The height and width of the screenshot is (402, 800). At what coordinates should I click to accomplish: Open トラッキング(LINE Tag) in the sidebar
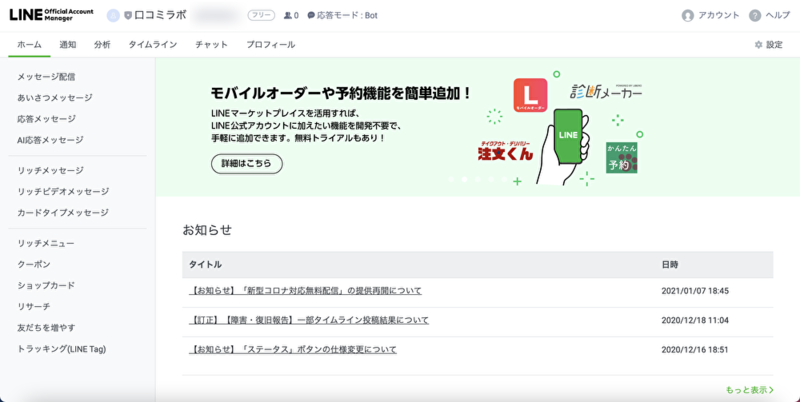point(62,349)
